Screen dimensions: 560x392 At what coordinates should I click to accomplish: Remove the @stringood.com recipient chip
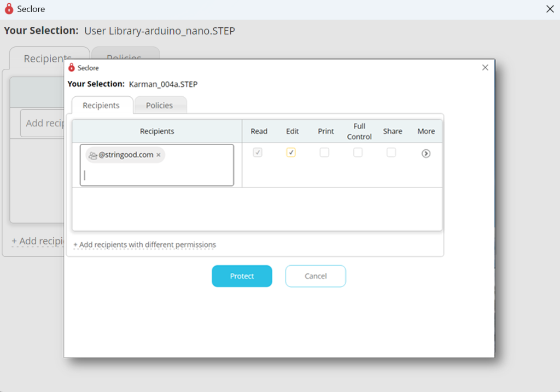coord(159,155)
